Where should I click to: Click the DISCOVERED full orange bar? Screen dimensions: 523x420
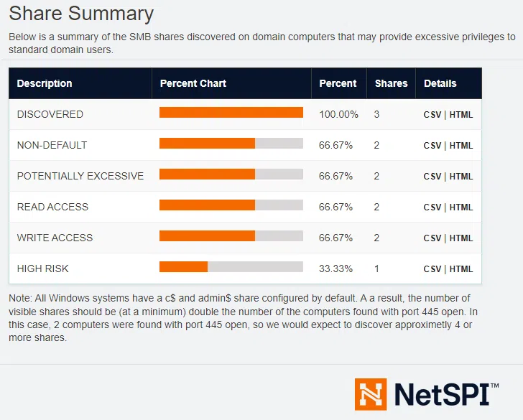coord(231,113)
